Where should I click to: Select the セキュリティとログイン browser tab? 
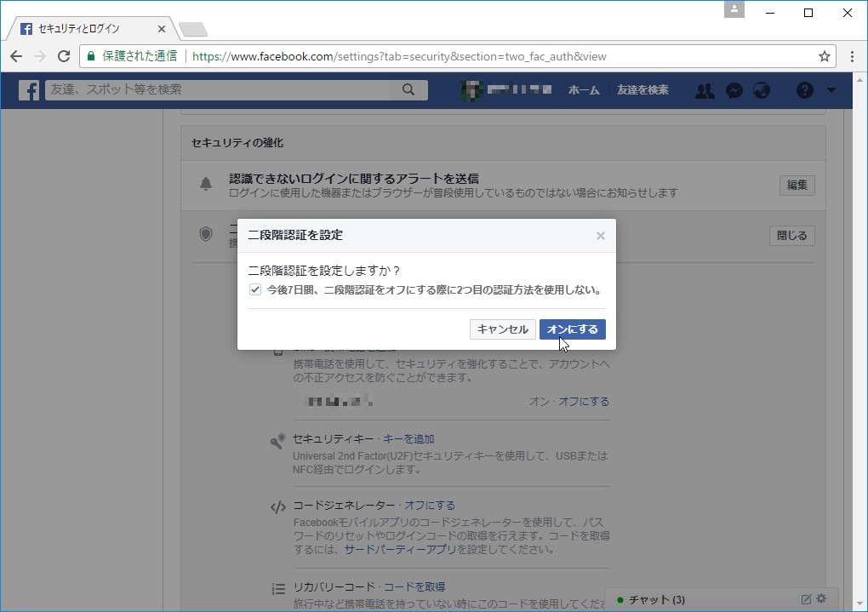point(81,28)
